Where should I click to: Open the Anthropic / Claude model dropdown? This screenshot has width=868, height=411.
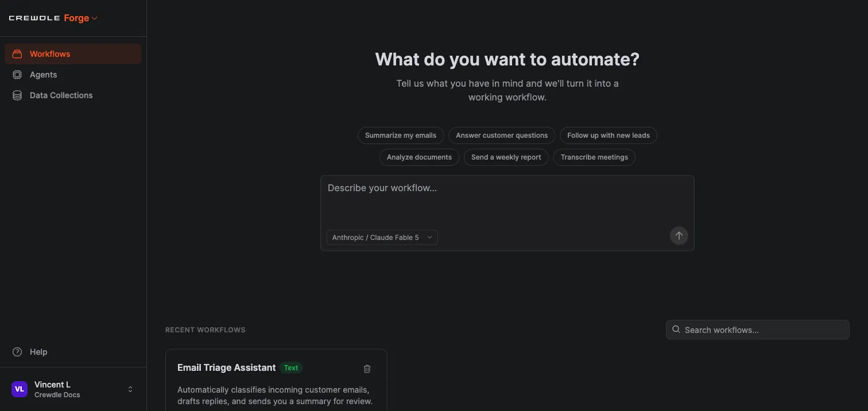(382, 238)
